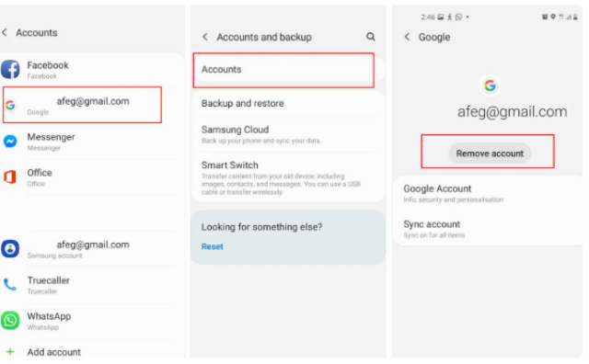The width and height of the screenshot is (589, 364).
Task: Tap the alarm icon in the status bar
Action: click(545, 17)
